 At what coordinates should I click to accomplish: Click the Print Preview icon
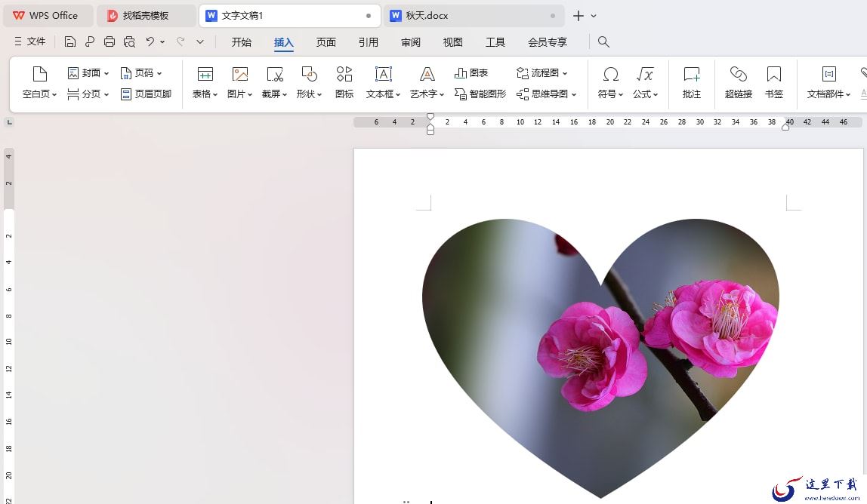(129, 41)
